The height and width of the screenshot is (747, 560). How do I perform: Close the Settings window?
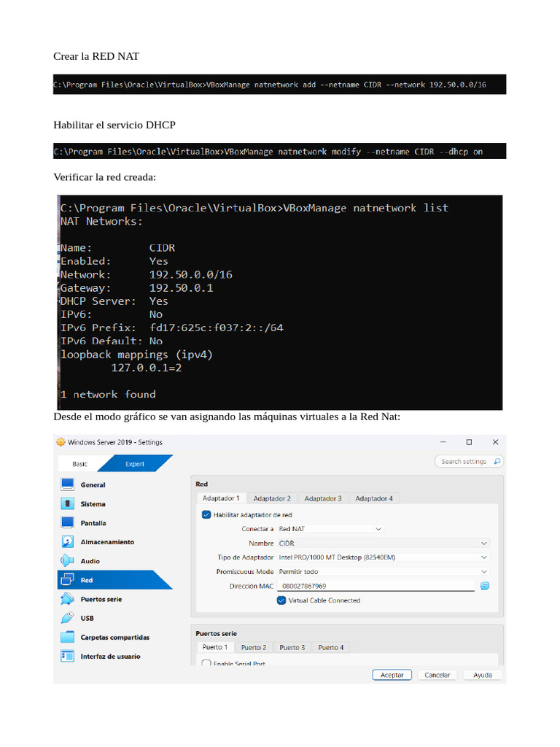[495, 442]
